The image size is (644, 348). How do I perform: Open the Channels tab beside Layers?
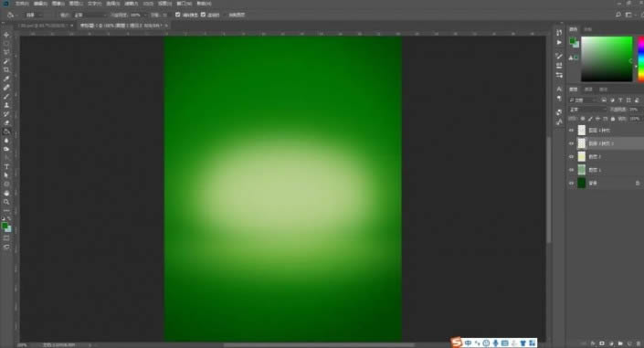tap(588, 90)
